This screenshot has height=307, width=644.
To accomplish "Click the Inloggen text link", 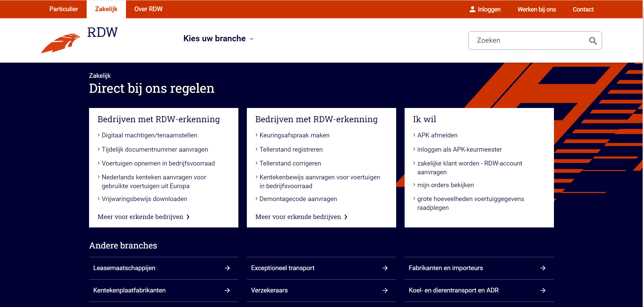I will [489, 9].
